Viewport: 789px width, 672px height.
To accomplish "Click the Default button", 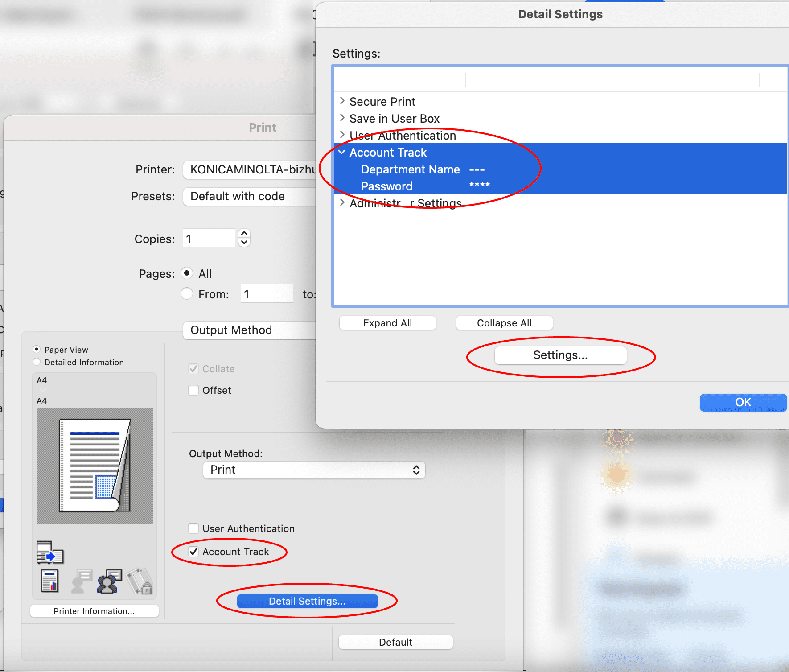I will 395,642.
